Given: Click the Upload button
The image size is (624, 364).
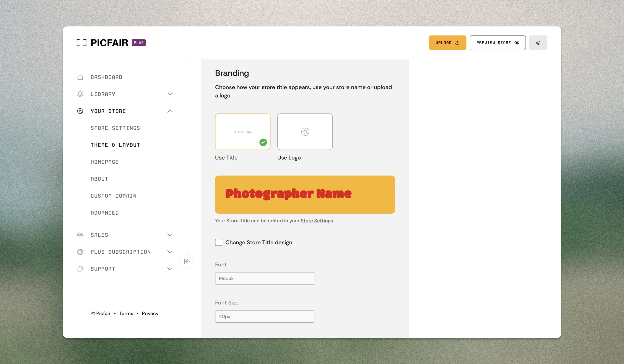Looking at the screenshot, I should tap(447, 43).
